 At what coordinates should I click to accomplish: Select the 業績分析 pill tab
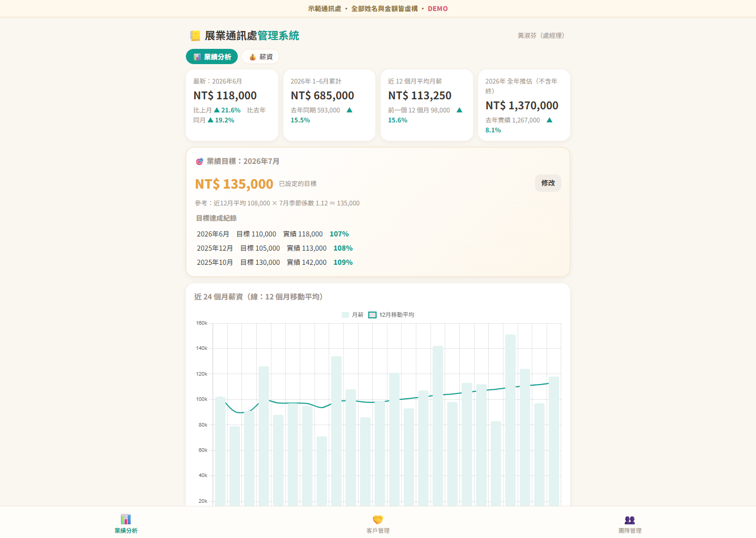point(212,57)
